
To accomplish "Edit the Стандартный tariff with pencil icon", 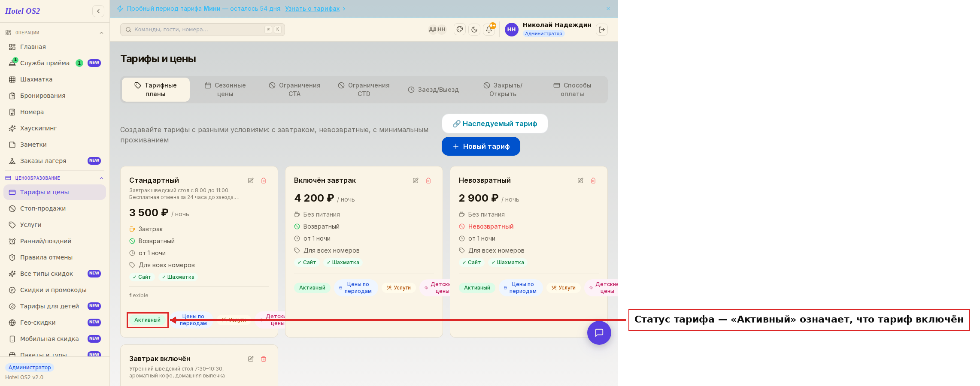I will (x=251, y=181).
